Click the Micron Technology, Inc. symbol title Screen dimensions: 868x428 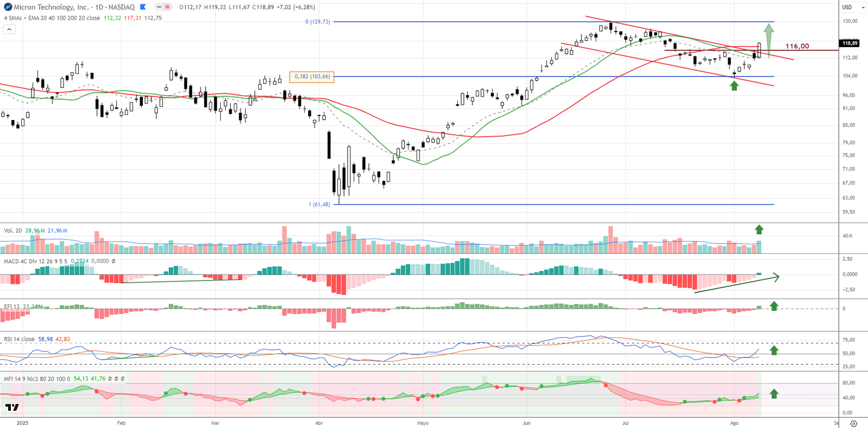coord(51,7)
